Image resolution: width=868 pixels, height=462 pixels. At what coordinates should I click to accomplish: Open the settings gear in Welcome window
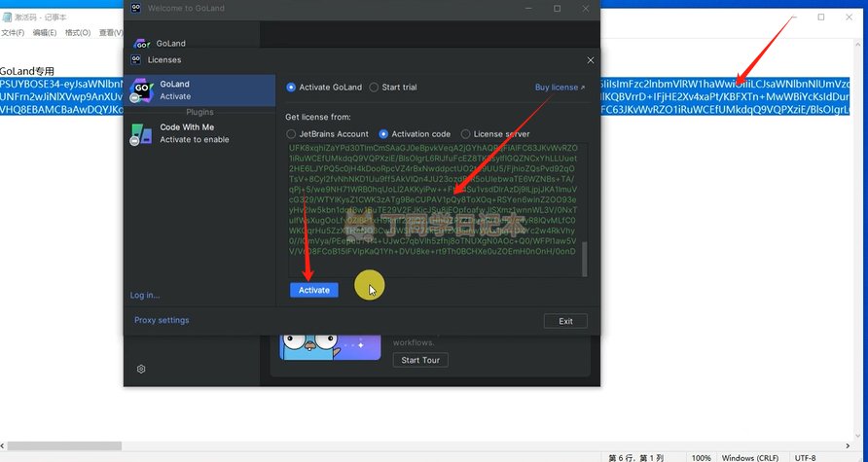[x=141, y=369]
